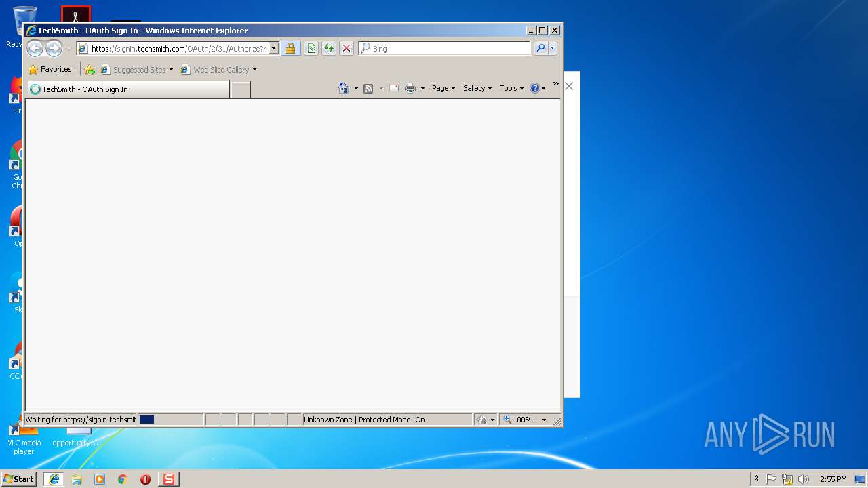Click the Forward navigation arrow
The height and width of the screenshot is (488, 868).
54,48
